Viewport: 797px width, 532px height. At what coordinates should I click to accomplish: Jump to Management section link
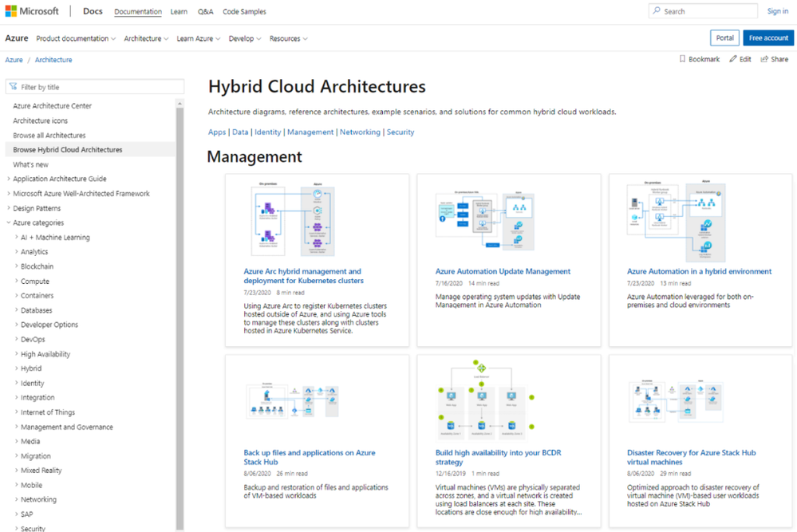coord(310,132)
